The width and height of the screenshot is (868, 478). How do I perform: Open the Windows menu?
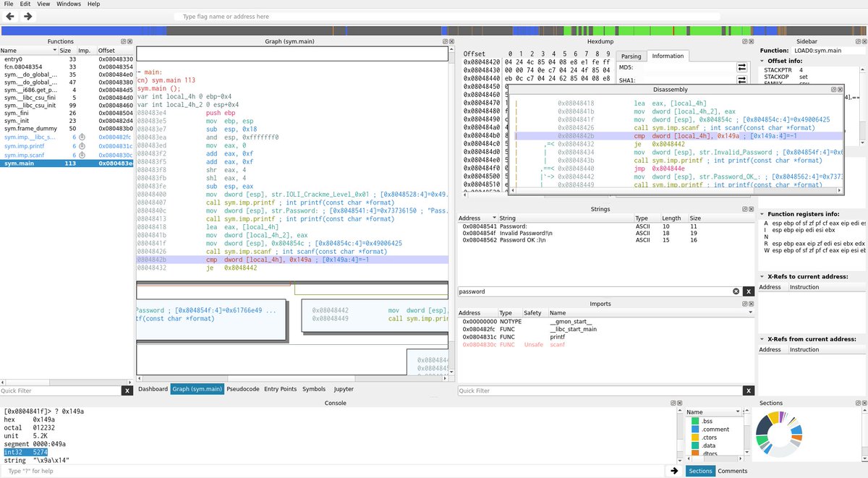[69, 4]
